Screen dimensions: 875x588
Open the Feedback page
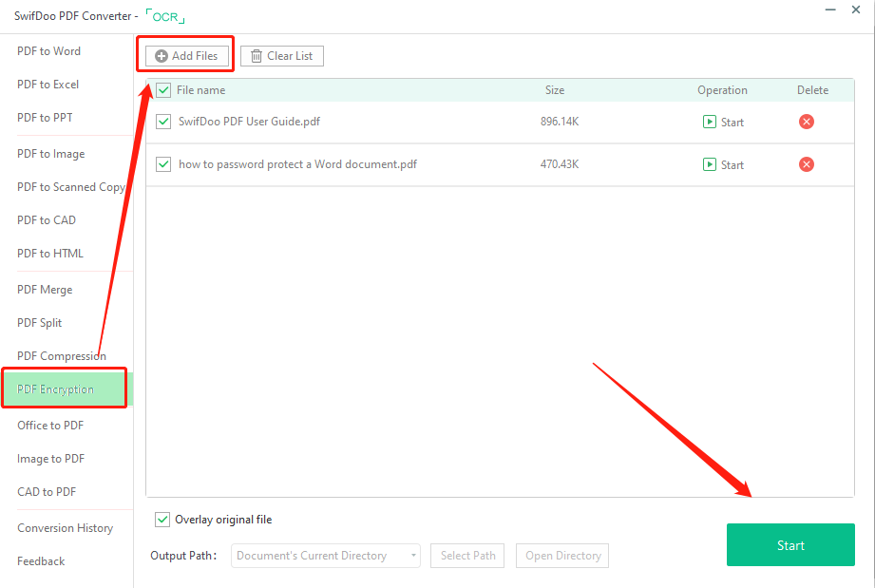click(x=41, y=561)
